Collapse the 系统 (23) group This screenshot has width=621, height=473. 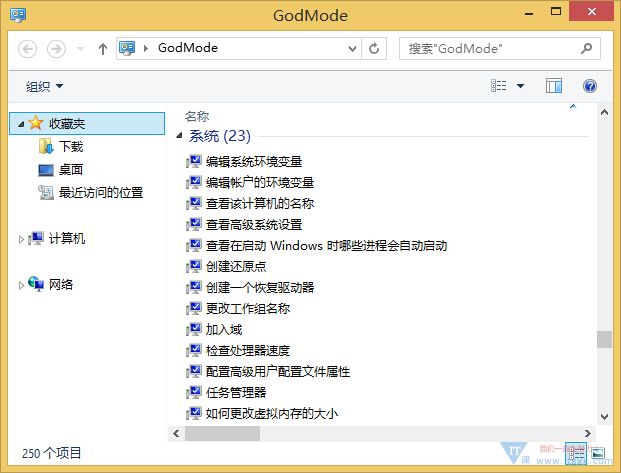coord(179,136)
